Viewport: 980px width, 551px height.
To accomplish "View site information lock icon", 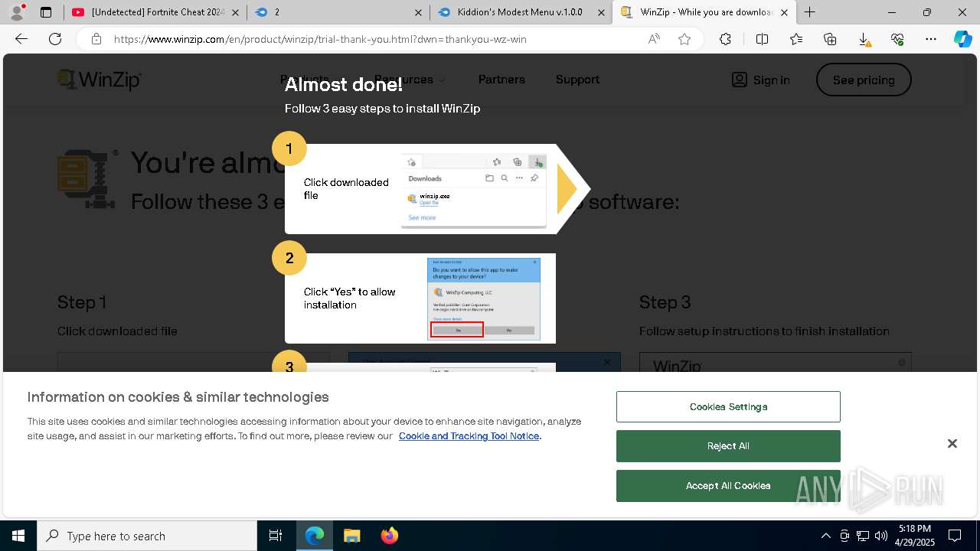I will [x=96, y=39].
